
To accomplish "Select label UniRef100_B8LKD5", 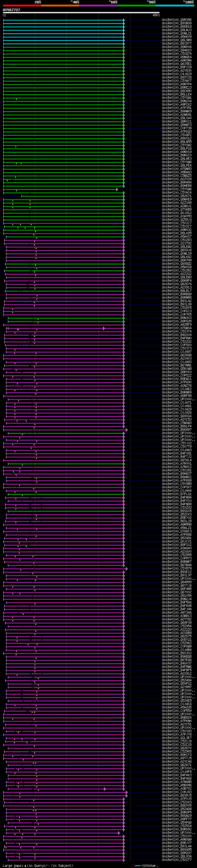I will (177, 233).
